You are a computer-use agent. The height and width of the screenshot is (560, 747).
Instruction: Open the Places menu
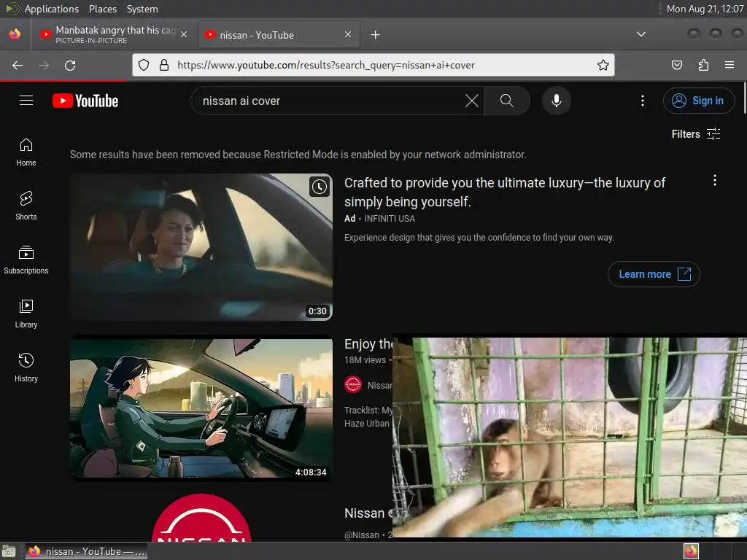[102, 9]
